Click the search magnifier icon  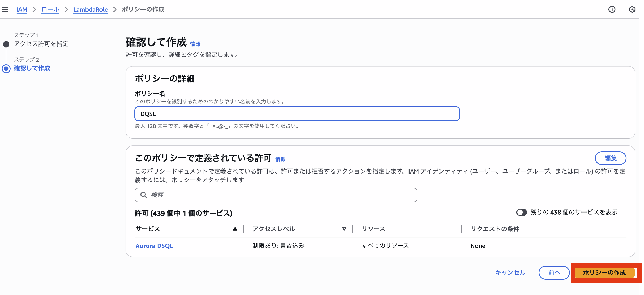pyautogui.click(x=144, y=195)
